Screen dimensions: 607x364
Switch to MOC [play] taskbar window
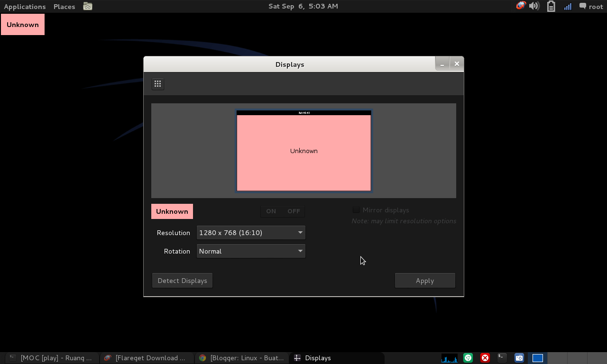click(51, 358)
